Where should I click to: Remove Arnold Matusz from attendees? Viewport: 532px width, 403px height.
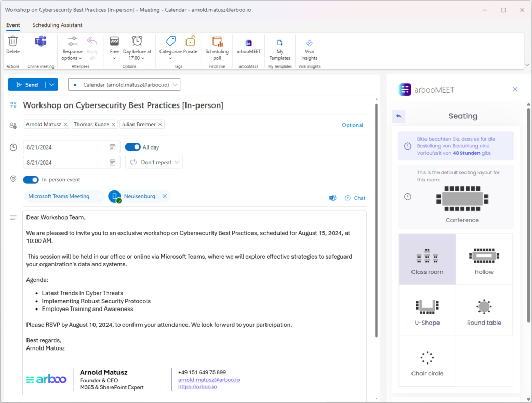click(x=66, y=124)
